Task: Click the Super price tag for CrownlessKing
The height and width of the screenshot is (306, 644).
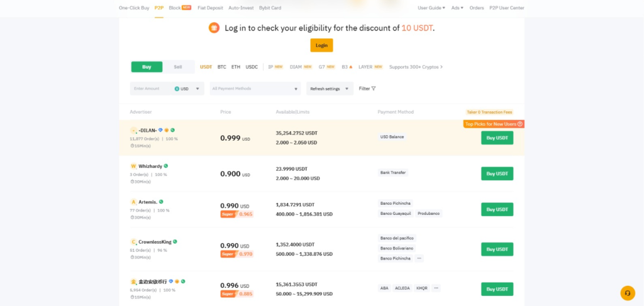Action: pyautogui.click(x=237, y=254)
